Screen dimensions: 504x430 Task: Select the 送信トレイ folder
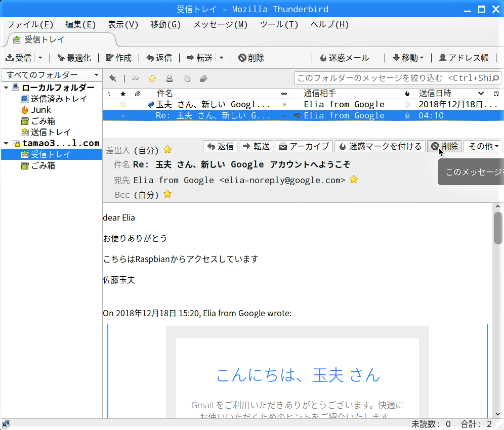46,132
